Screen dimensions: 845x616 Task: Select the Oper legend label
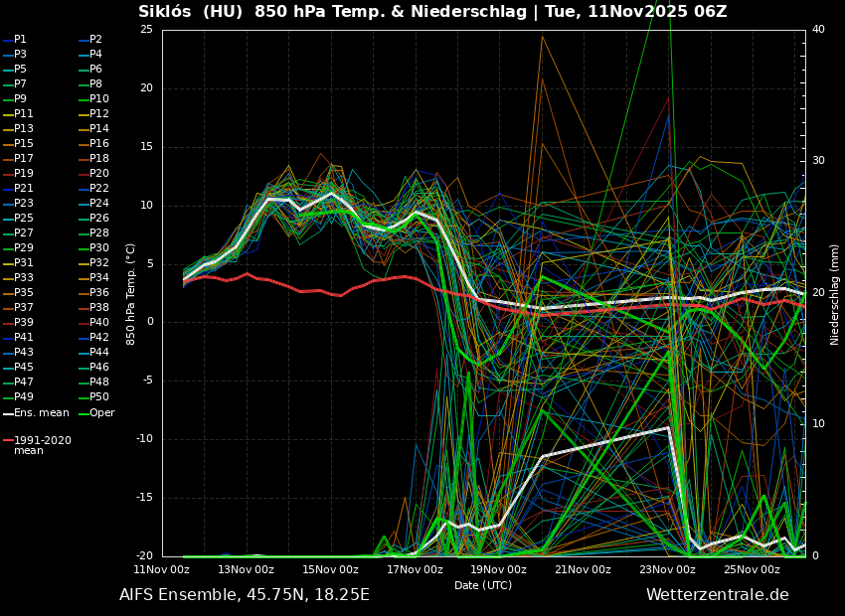point(102,413)
